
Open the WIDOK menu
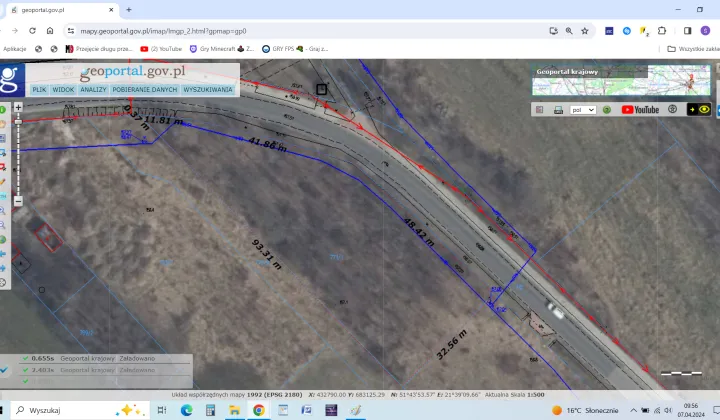[64, 89]
